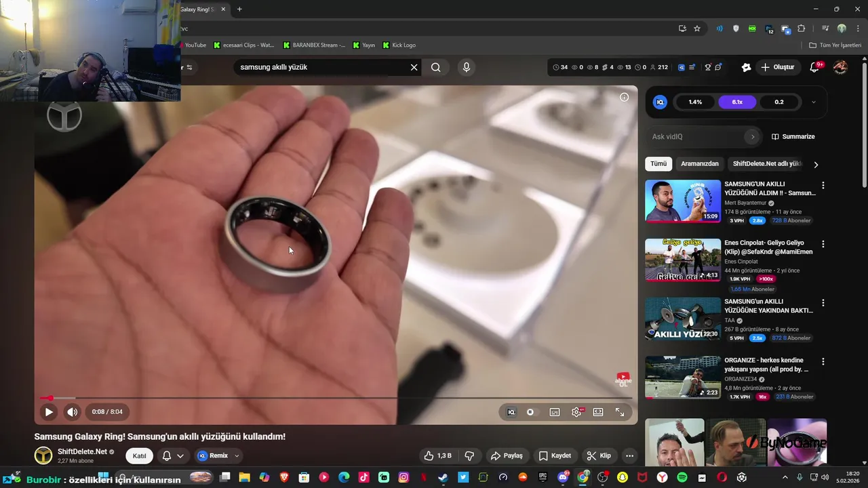Image resolution: width=868 pixels, height=488 pixels.
Task: Open the TAA video options menu
Action: pyautogui.click(x=823, y=303)
